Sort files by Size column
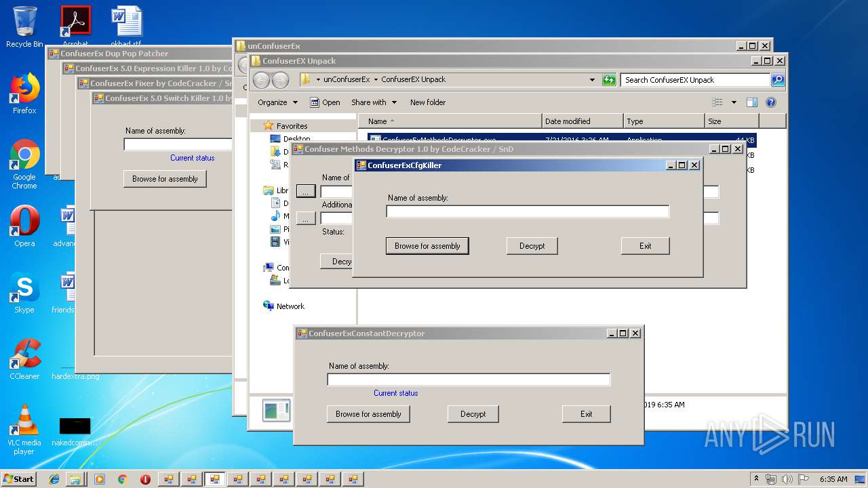This screenshot has width=868, height=488. click(732, 121)
